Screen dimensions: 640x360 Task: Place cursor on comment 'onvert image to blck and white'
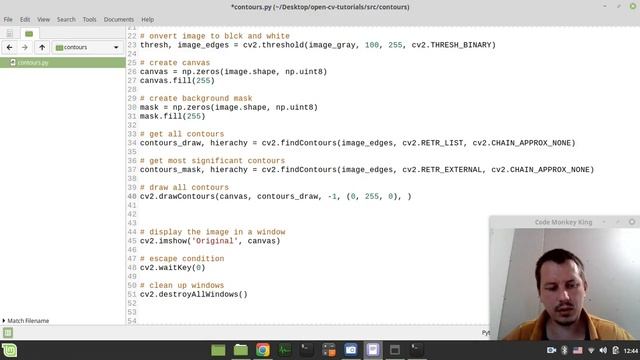point(215,36)
